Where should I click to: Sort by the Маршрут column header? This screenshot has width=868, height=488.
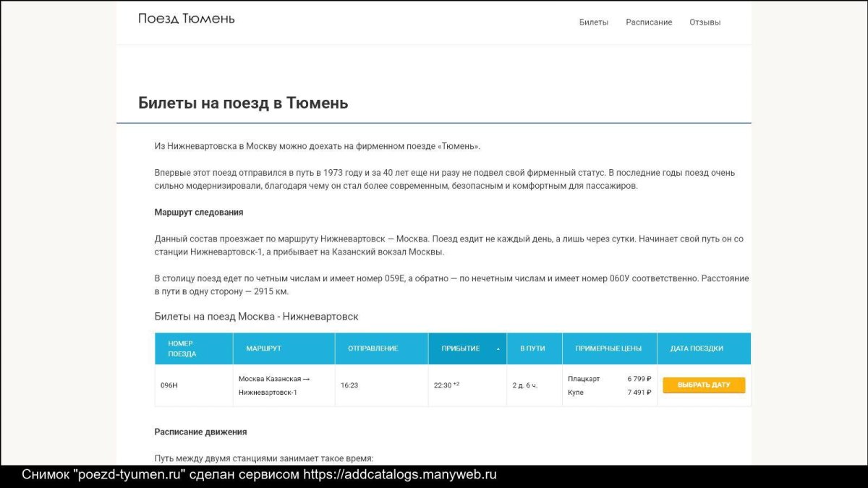point(263,348)
